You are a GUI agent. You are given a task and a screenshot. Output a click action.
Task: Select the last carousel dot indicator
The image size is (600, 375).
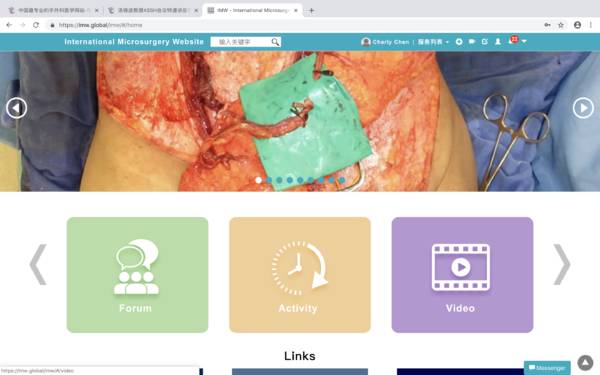point(342,180)
